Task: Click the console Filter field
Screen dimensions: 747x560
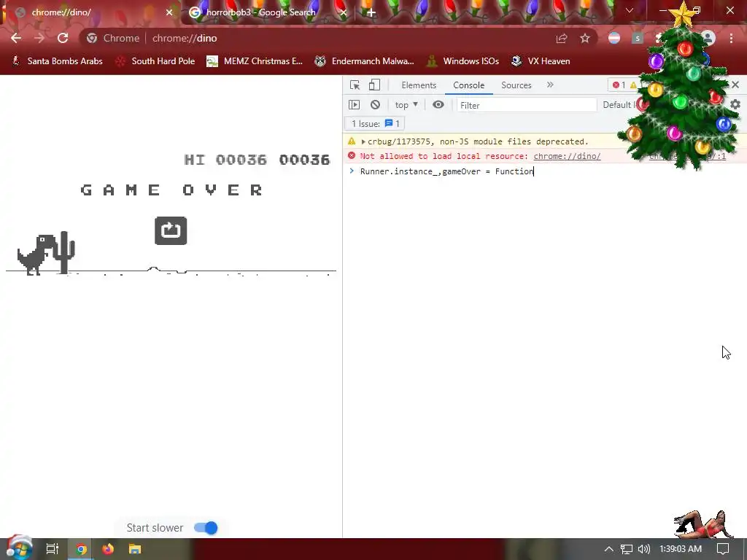Action: [527, 105]
